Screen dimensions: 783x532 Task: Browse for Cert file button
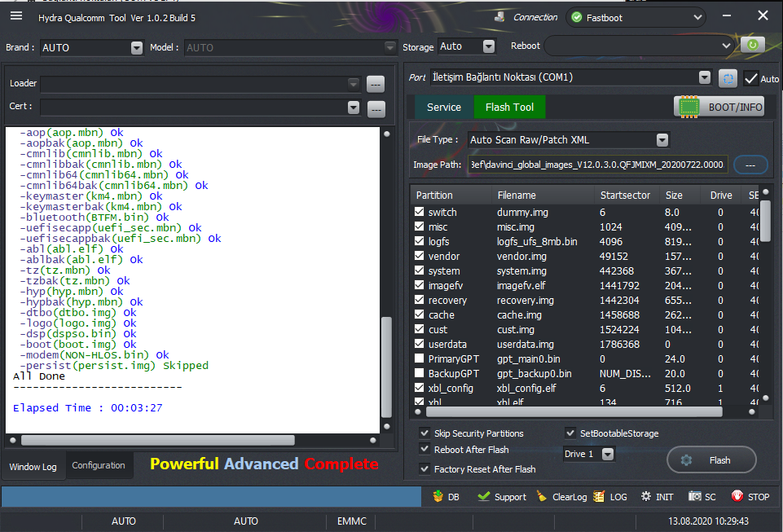pyautogui.click(x=376, y=109)
